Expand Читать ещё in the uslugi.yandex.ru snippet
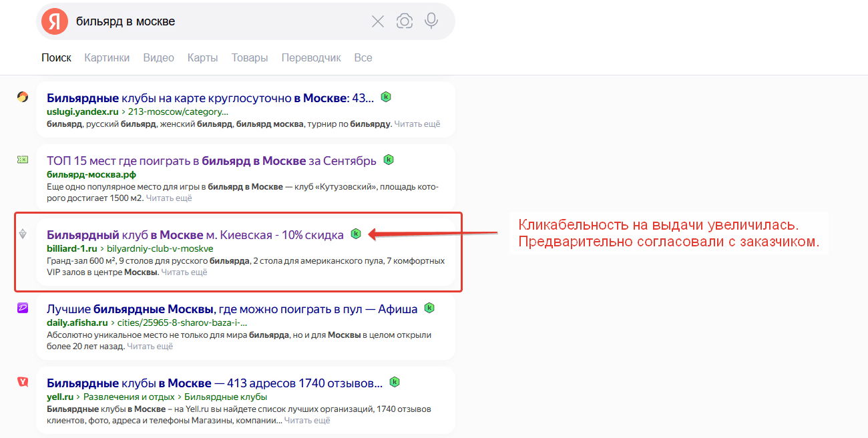 [x=417, y=124]
